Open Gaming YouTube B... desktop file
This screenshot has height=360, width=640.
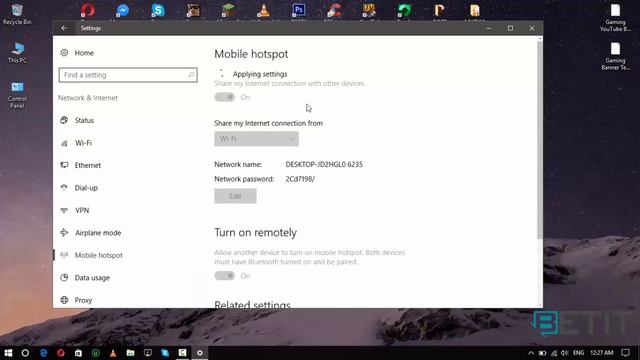click(x=615, y=18)
